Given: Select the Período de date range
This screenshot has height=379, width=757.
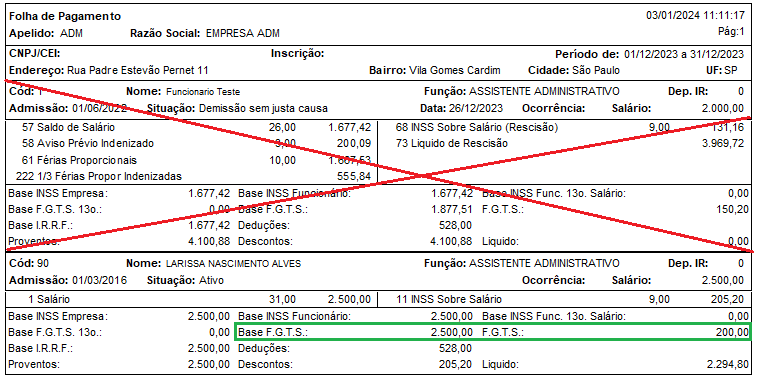Looking at the screenshot, I should click(649, 54).
